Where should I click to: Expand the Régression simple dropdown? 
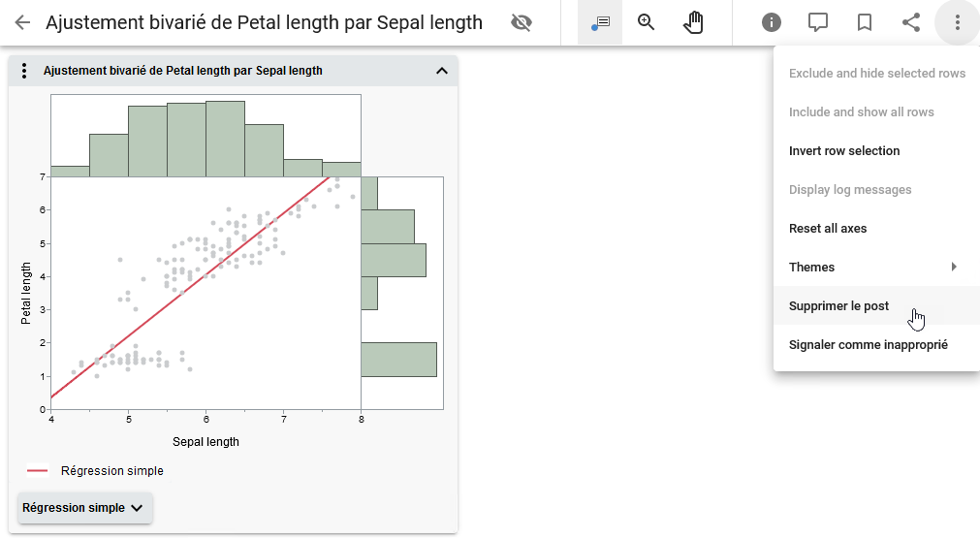(84, 508)
